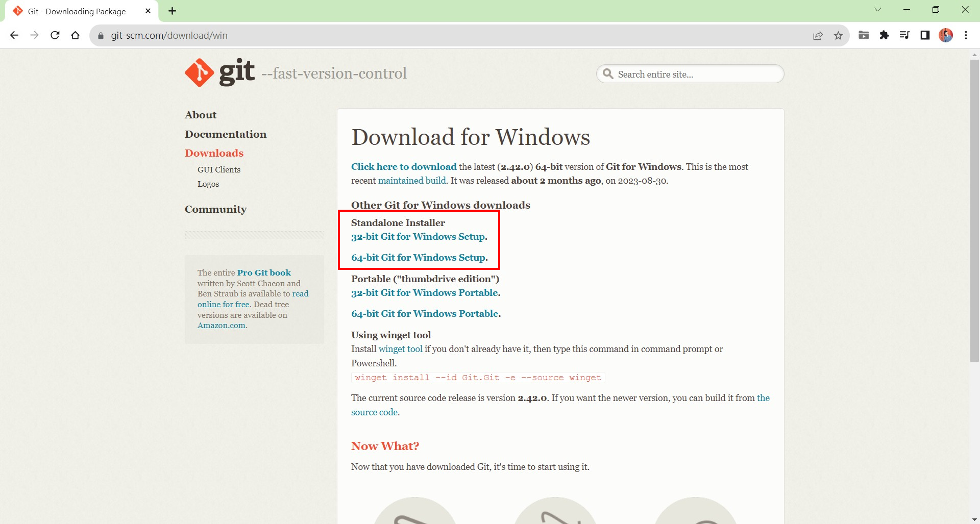View site info lock icon
The image size is (980, 524).
pos(101,36)
